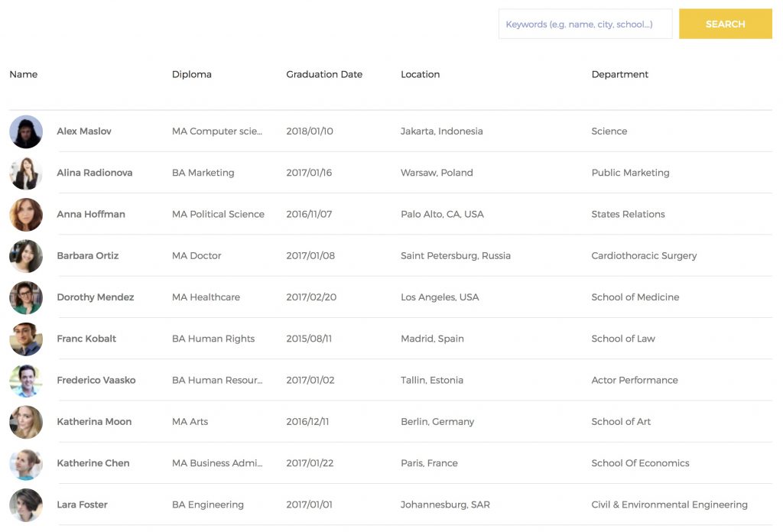Click the yellow SEARCH button

pyautogui.click(x=725, y=24)
